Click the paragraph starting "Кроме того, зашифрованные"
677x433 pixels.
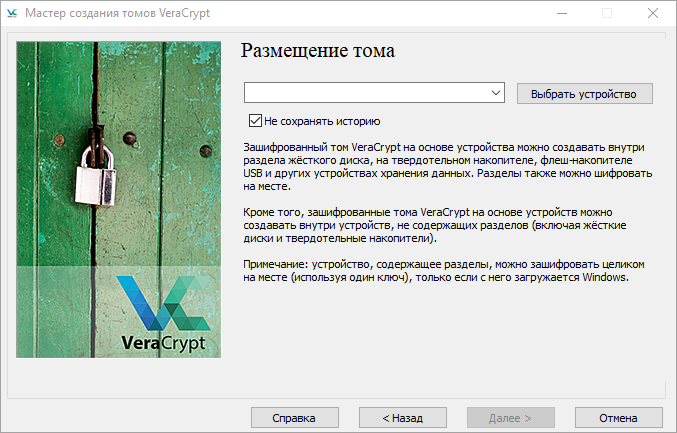click(x=434, y=225)
